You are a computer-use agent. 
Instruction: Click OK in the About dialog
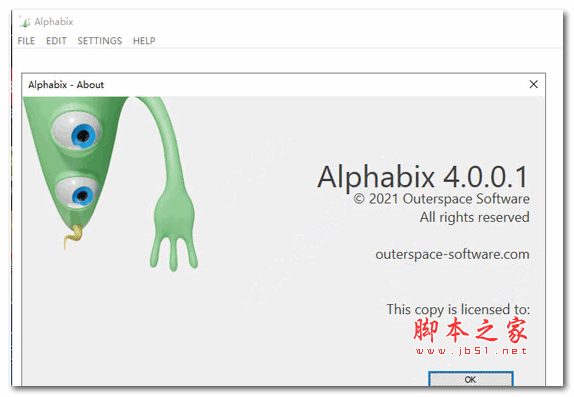coord(471,379)
